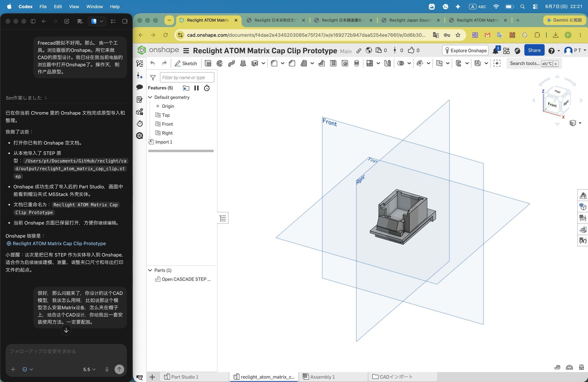Click the Add custom features icon
The image size is (588, 382).
point(497,63)
